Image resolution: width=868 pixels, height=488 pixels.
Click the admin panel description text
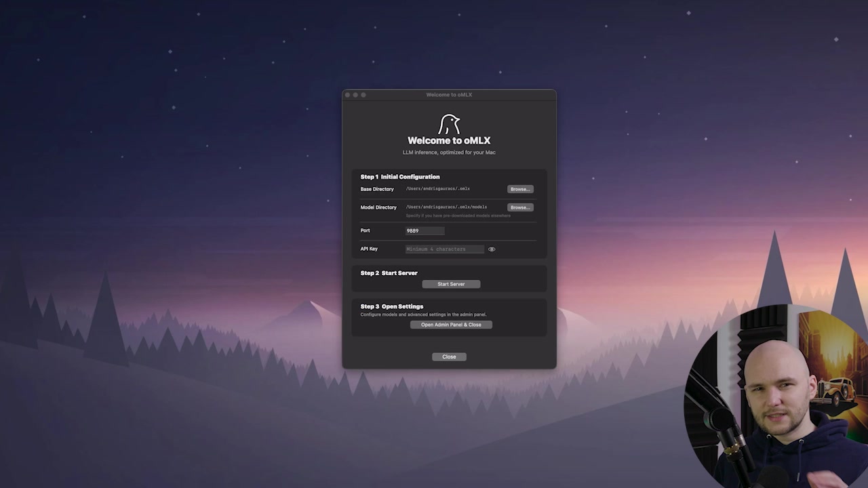(423, 314)
